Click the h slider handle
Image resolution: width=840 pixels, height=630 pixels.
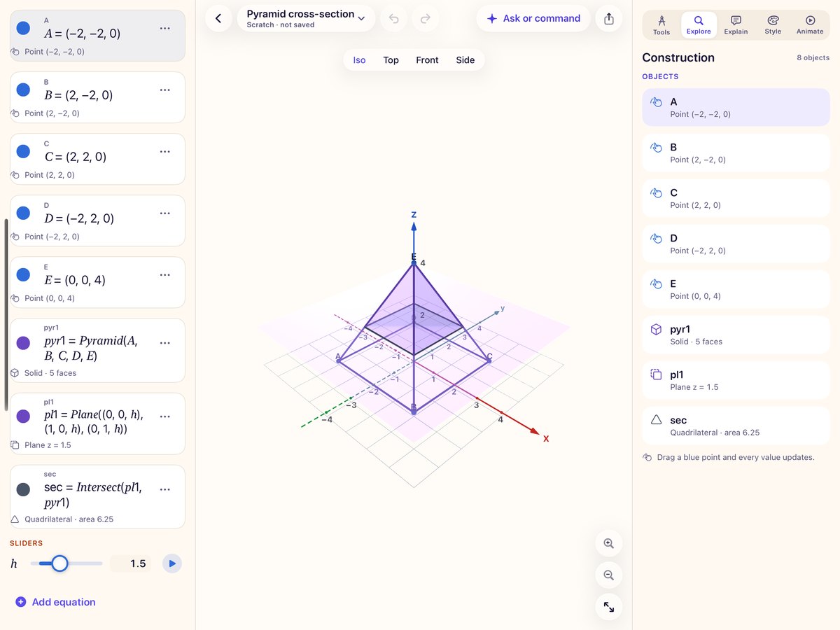(59, 563)
